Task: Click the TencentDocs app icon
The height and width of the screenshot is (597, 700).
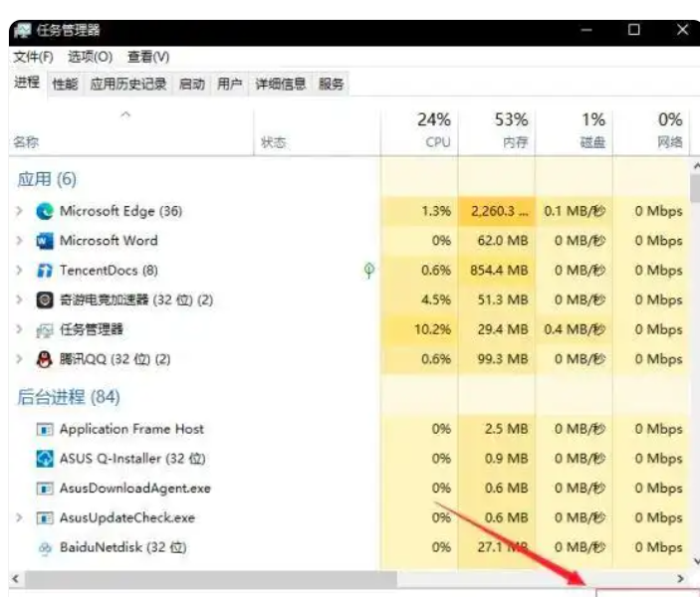Action: click(x=44, y=271)
